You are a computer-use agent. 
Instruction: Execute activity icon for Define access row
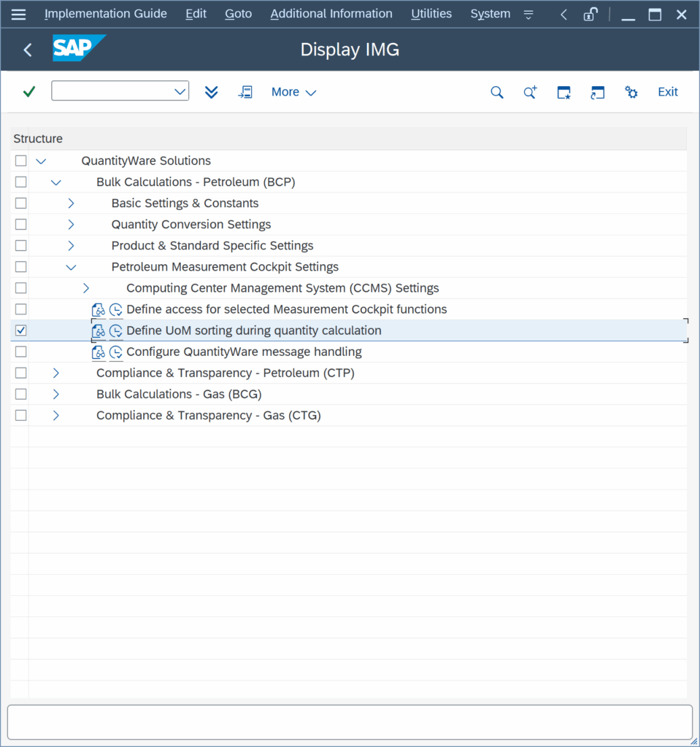116,309
